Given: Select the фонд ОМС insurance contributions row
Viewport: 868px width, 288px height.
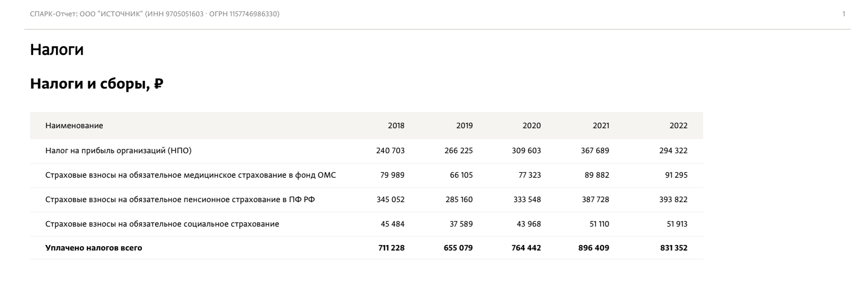Looking at the screenshot, I should click(366, 175).
